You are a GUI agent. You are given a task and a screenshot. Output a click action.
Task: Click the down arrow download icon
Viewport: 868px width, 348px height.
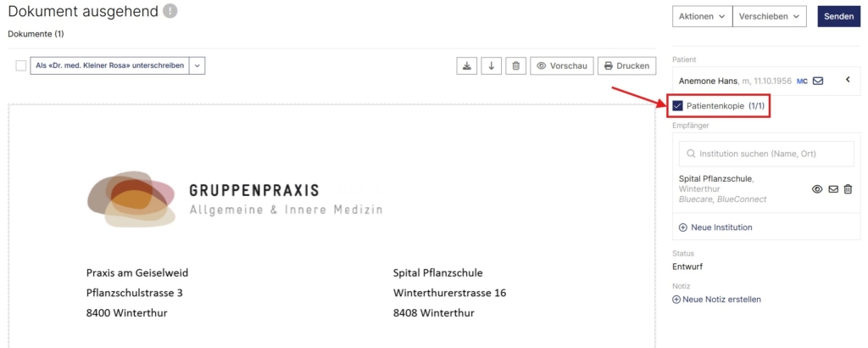click(x=491, y=65)
